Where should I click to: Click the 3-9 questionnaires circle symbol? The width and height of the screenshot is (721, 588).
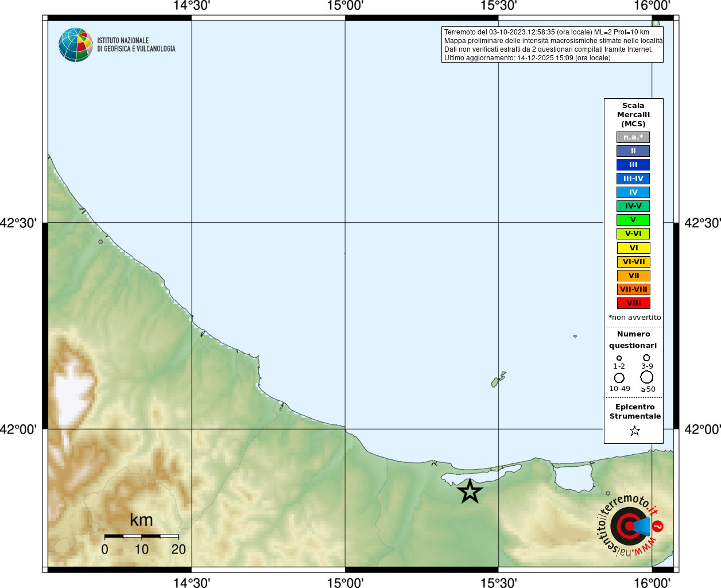click(x=646, y=358)
